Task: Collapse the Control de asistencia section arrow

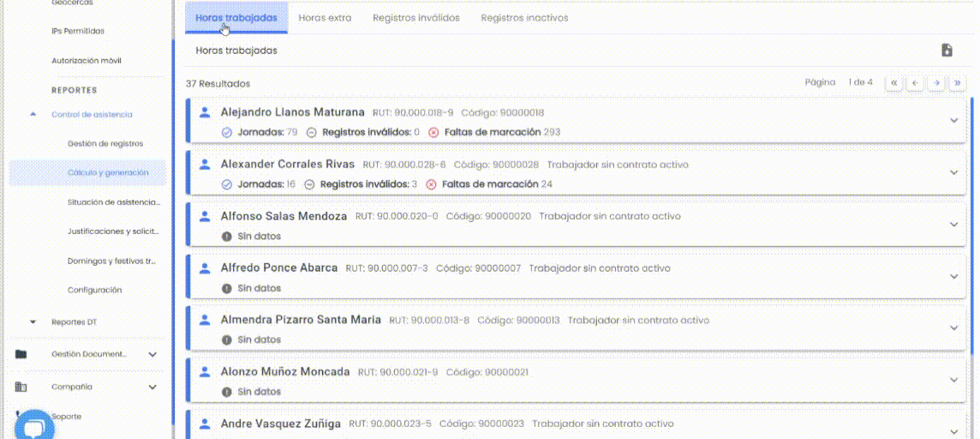Action: click(33, 114)
